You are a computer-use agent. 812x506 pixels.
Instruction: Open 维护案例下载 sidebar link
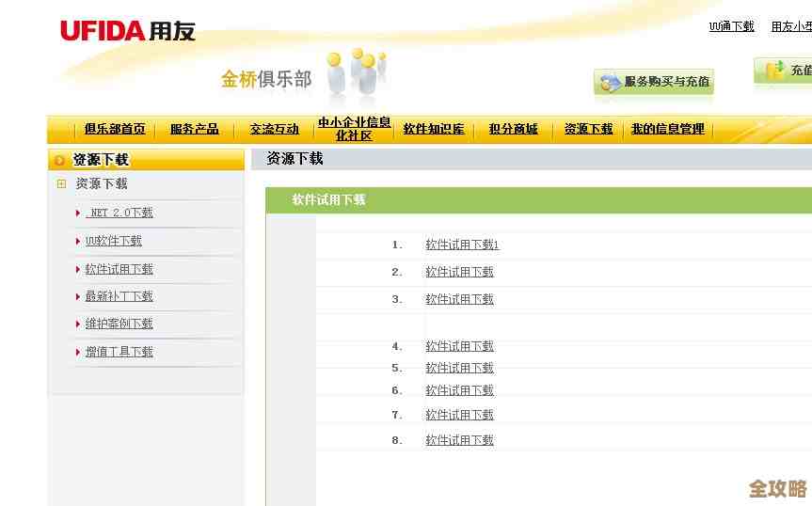click(x=119, y=324)
